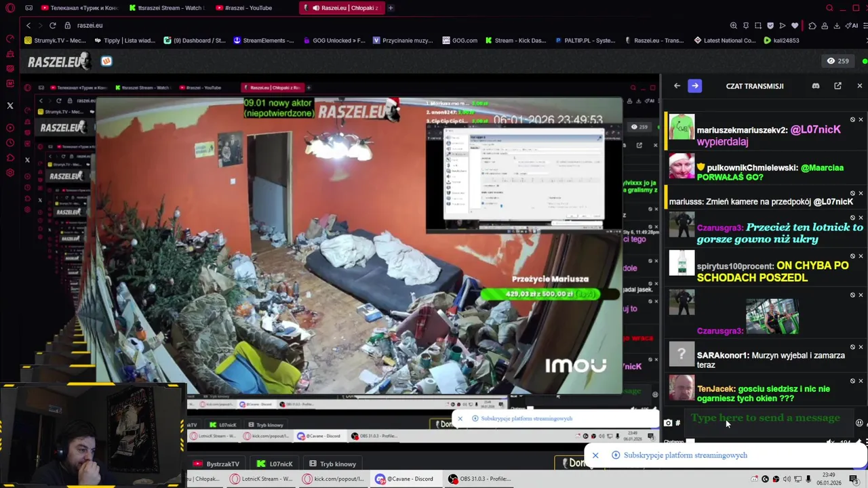Open OBS 31.0.3 from the taskbar
This screenshot has height=488, width=868.
click(x=479, y=479)
